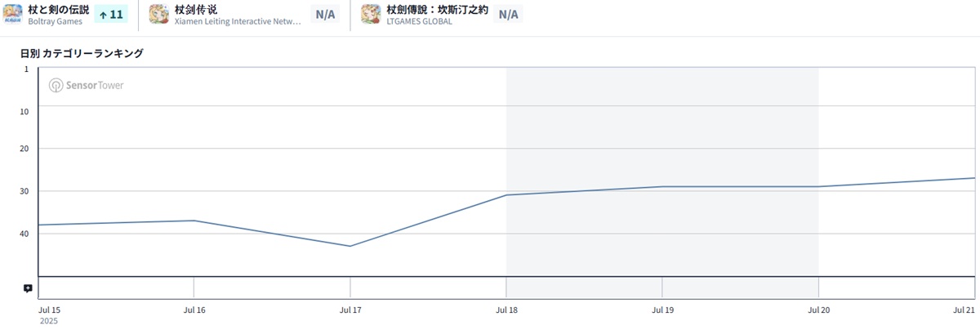
Task: Click the Jul 17 lowest point on the line
Action: (x=350, y=246)
